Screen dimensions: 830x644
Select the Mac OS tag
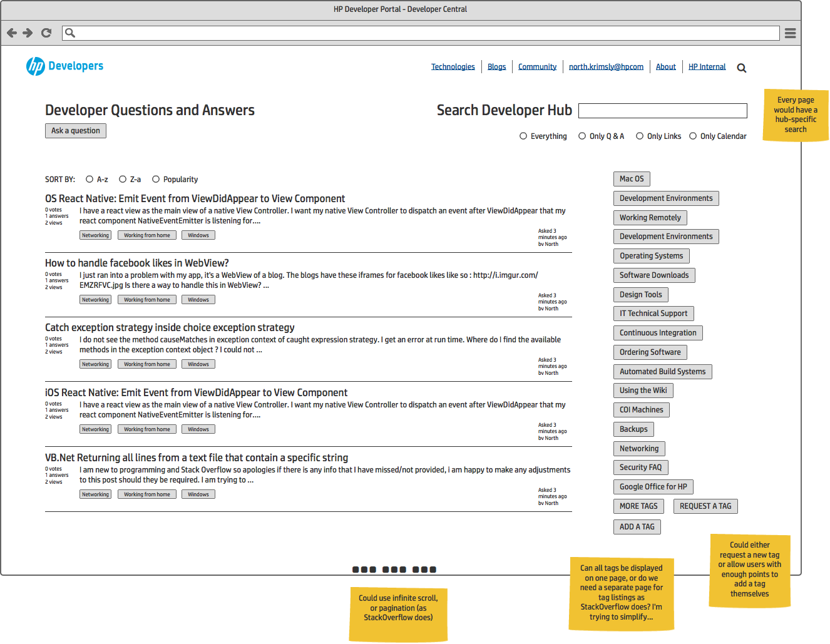pos(632,179)
